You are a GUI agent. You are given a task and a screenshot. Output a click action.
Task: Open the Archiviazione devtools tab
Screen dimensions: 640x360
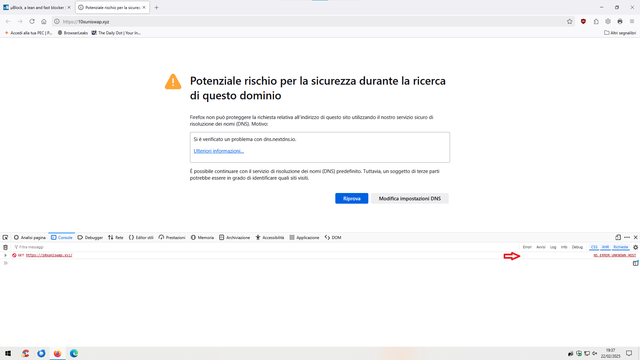tap(234, 237)
